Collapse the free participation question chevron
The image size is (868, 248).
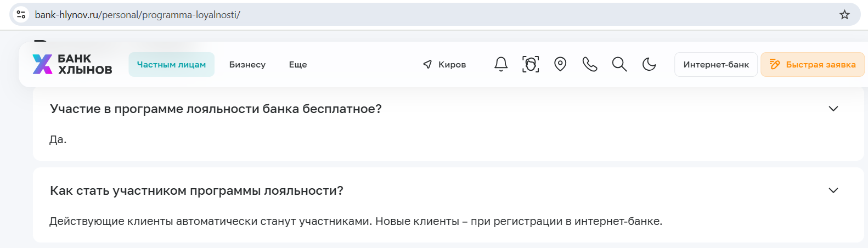pyautogui.click(x=833, y=109)
